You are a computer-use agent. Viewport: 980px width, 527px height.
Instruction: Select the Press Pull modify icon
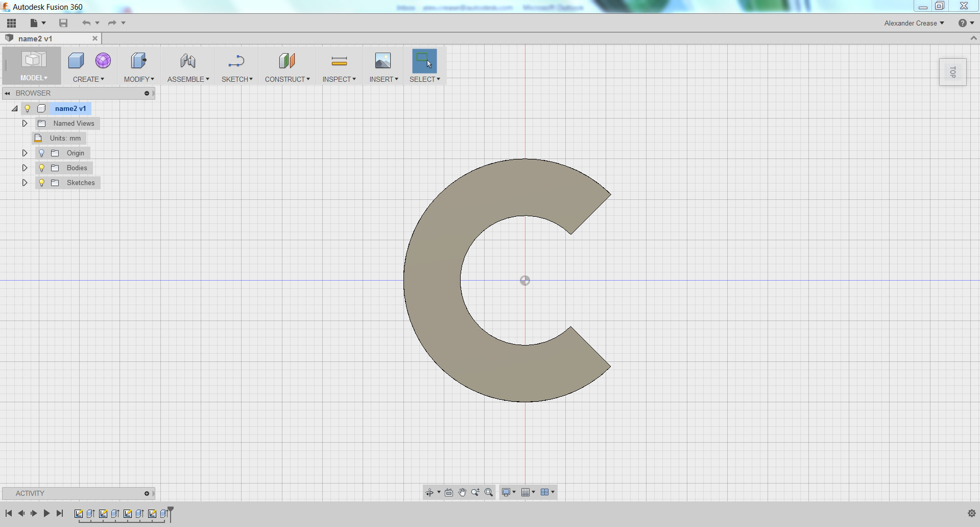click(138, 61)
